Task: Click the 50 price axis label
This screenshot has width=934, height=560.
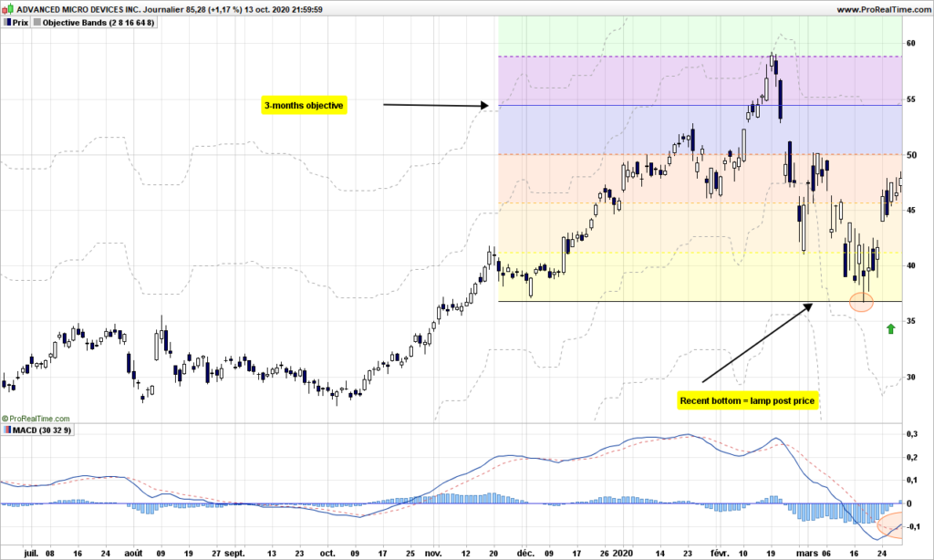Action: (x=911, y=155)
